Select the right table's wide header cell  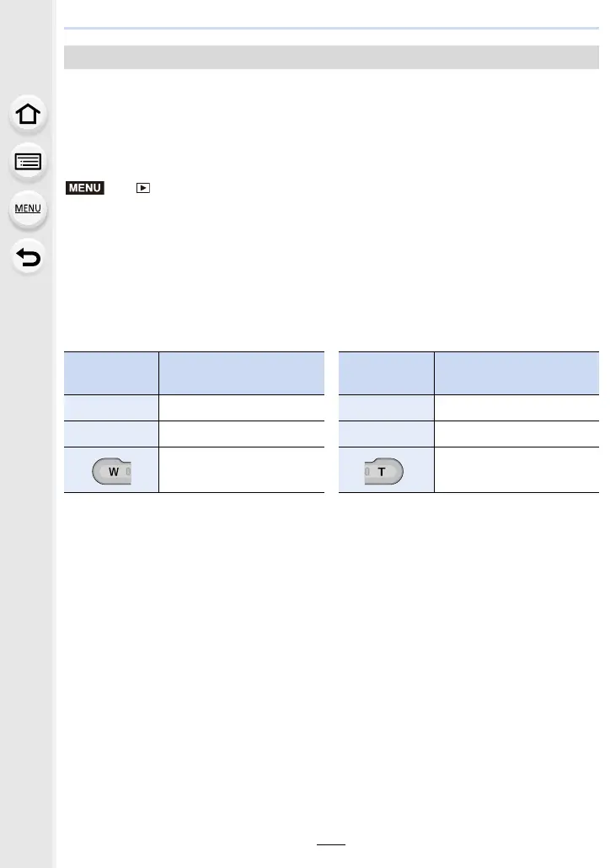point(517,373)
